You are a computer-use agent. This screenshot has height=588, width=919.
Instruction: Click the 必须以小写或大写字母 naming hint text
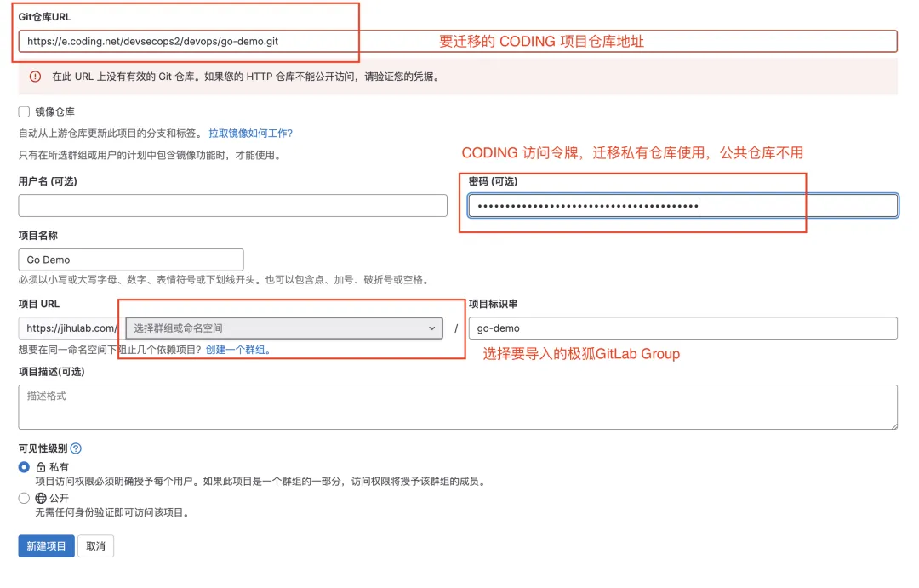tap(225, 280)
